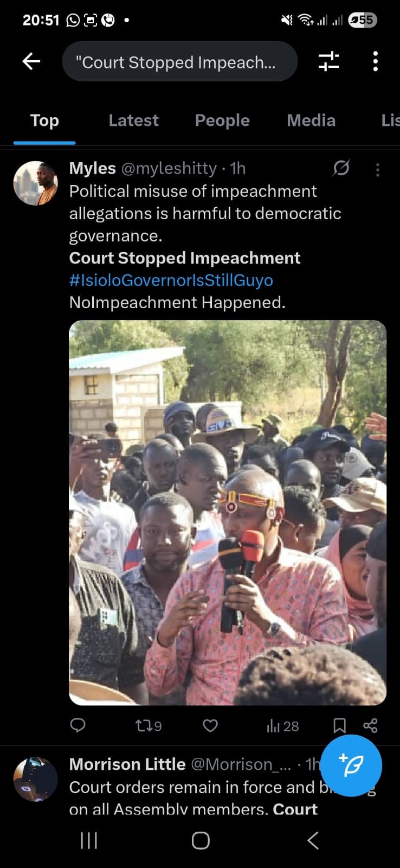Image resolution: width=400 pixels, height=868 pixels.
Task: Tap the Android recent apps button
Action: tap(89, 840)
